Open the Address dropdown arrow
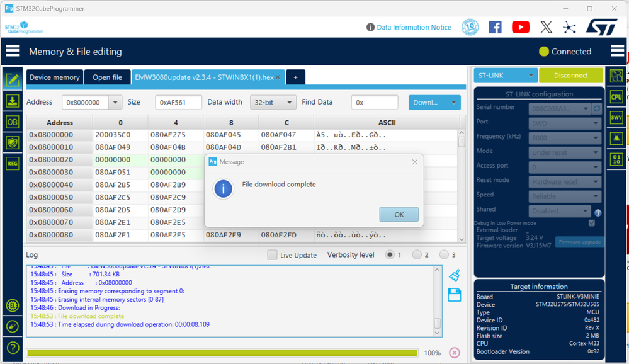The image size is (629, 364). pos(115,103)
